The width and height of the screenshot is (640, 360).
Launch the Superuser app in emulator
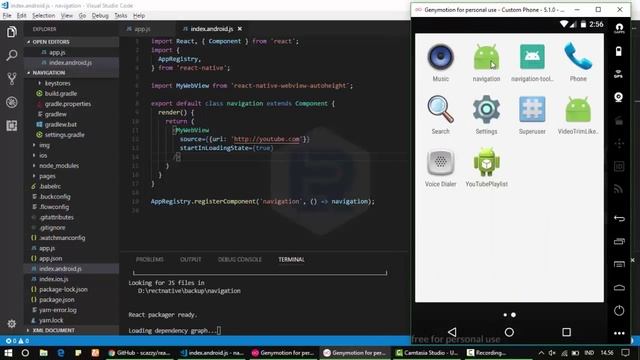pos(532,115)
